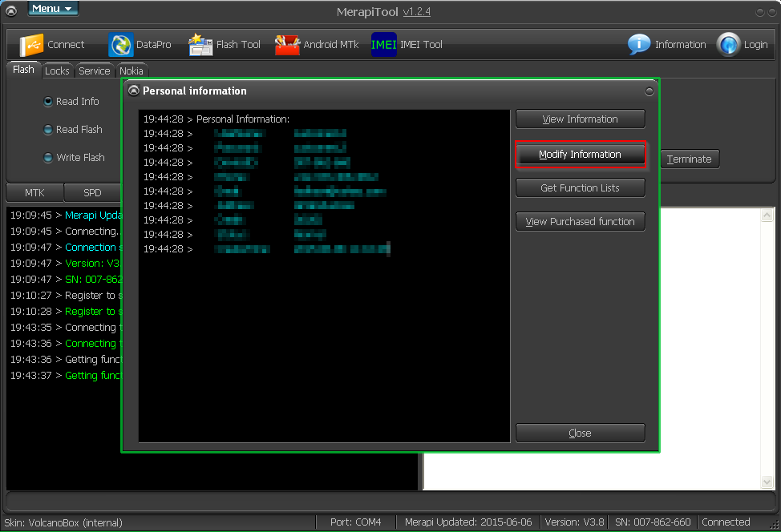Image resolution: width=781 pixels, height=532 pixels.
Task: Click 'Merapi Updated: 2015-06-06' status entry
Action: 468,522
